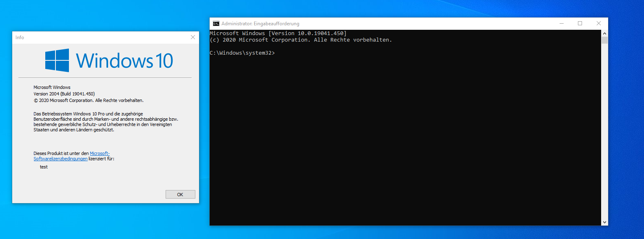Click the Command Prompt scrollbar thumb

click(x=604, y=40)
